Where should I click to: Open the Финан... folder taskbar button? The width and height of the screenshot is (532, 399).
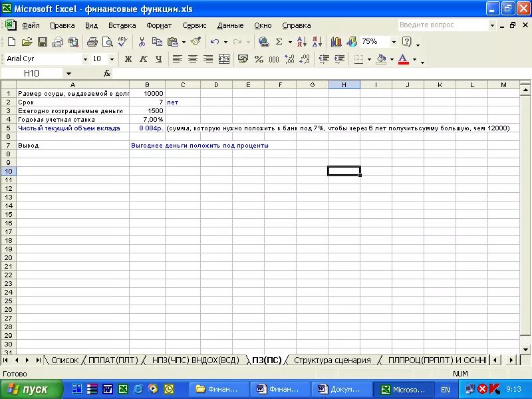pos(219,389)
